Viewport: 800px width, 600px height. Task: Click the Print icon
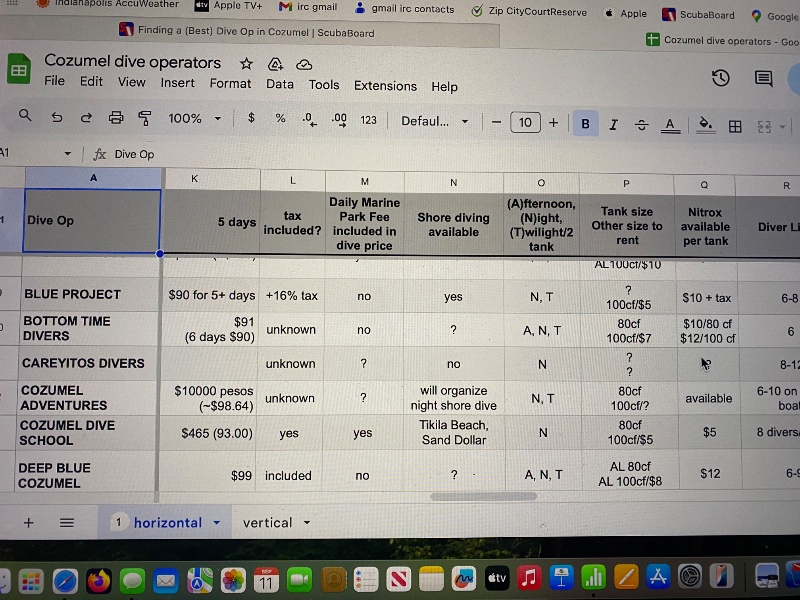(116, 118)
